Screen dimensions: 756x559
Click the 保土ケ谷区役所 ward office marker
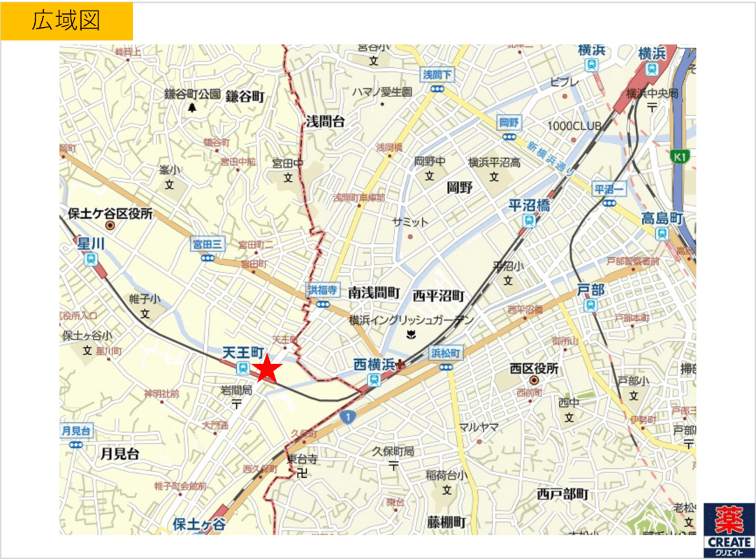click(x=110, y=226)
